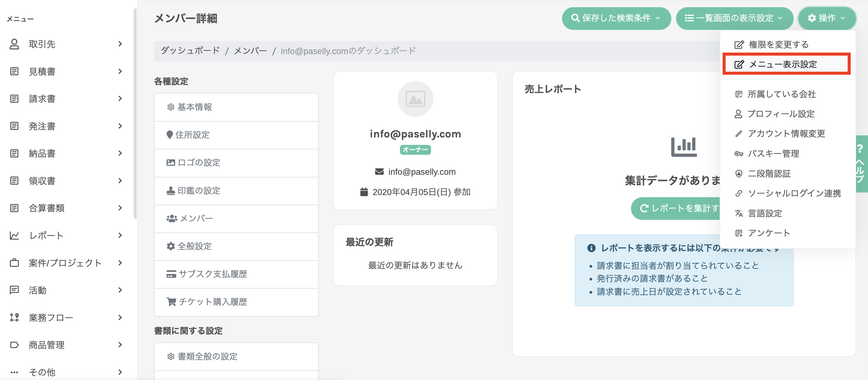Expand the 合算書類 sidebar chevron
Viewport: 868px width, 380px height.
pos(120,208)
